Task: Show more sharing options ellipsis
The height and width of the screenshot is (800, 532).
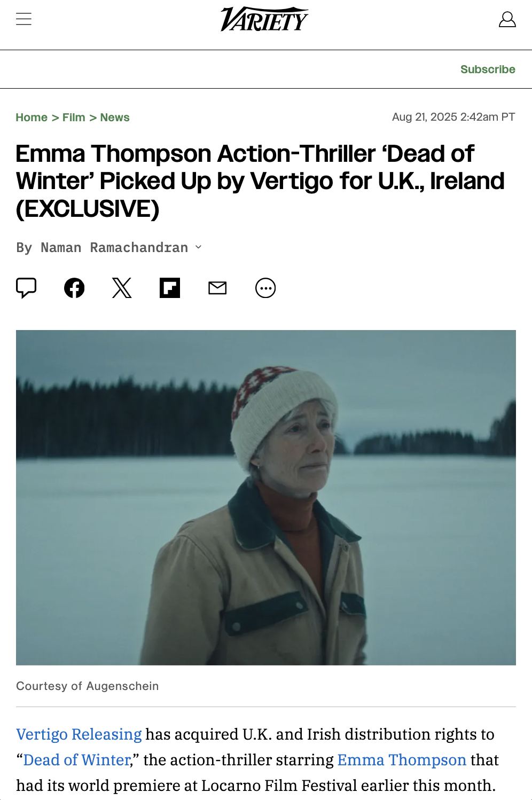Action: pos(265,288)
